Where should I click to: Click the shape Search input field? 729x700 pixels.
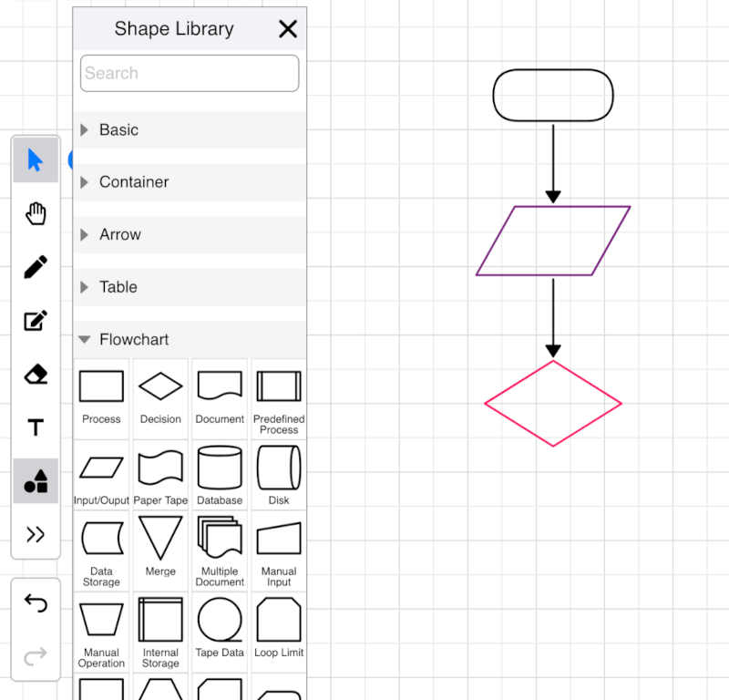(189, 73)
